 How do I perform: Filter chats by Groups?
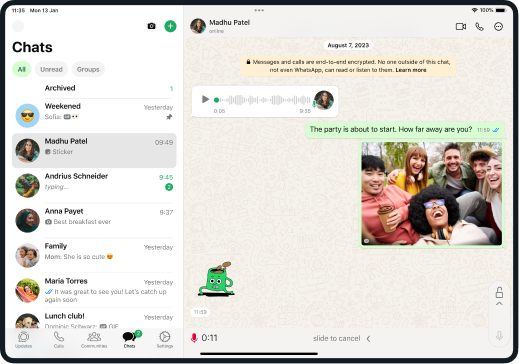tap(88, 69)
